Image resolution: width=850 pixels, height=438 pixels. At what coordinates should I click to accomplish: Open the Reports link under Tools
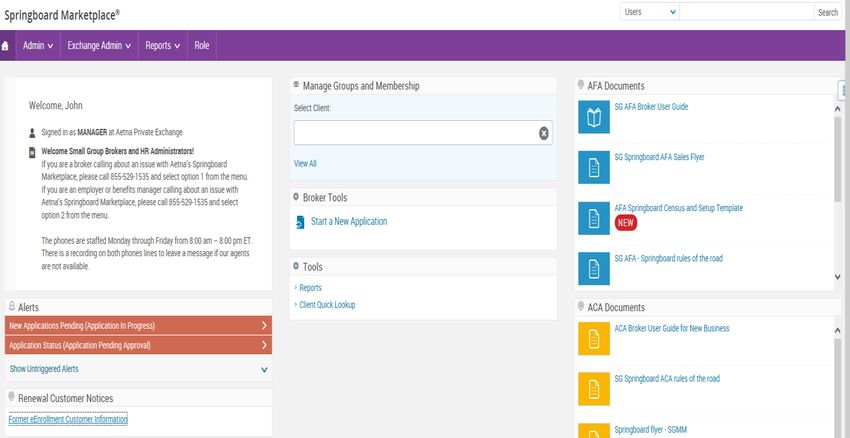310,288
